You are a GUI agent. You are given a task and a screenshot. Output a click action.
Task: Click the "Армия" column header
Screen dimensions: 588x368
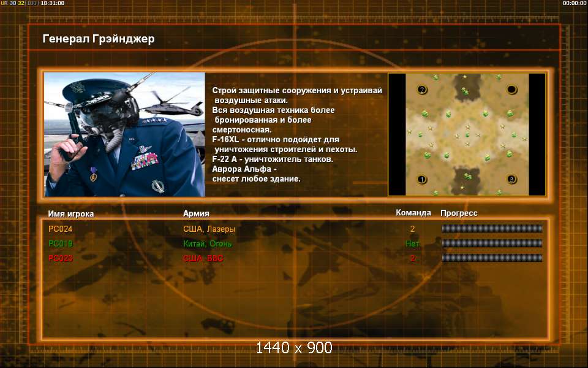196,213
